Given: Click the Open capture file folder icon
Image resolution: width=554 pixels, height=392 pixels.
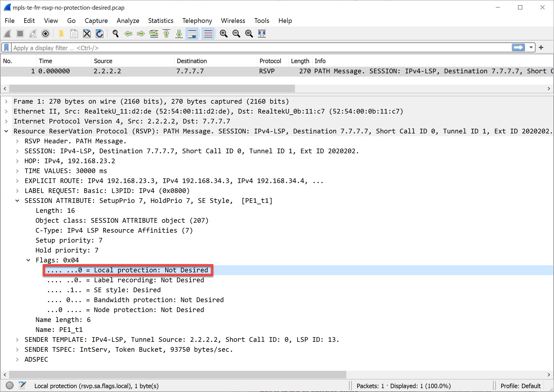Looking at the screenshot, I should pyautogui.click(x=61, y=34).
